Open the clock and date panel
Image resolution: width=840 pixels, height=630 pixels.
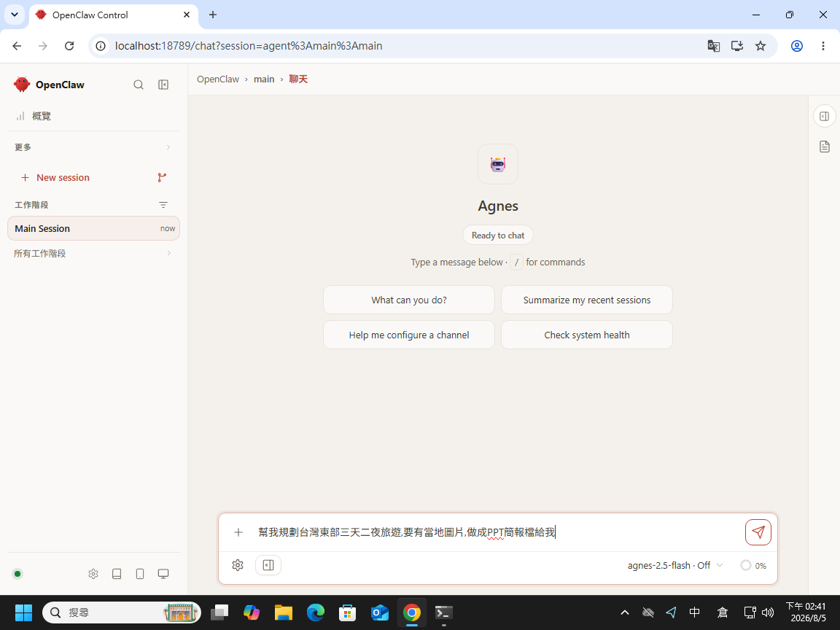click(806, 612)
